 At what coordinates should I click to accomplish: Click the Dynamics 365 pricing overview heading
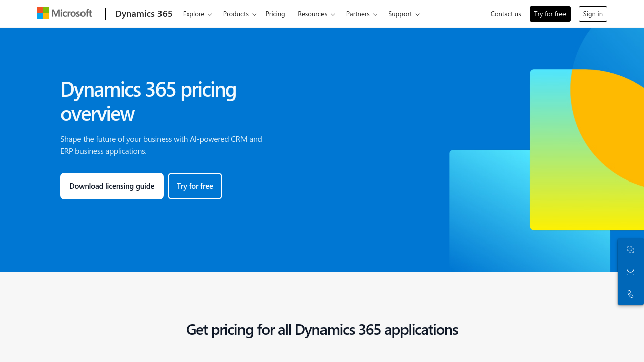(x=148, y=101)
